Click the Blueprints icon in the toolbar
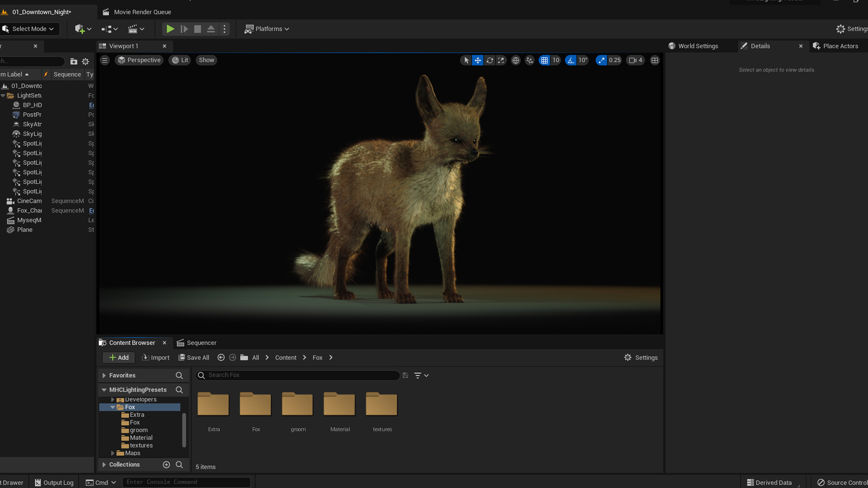This screenshot has width=868, height=488. point(107,28)
